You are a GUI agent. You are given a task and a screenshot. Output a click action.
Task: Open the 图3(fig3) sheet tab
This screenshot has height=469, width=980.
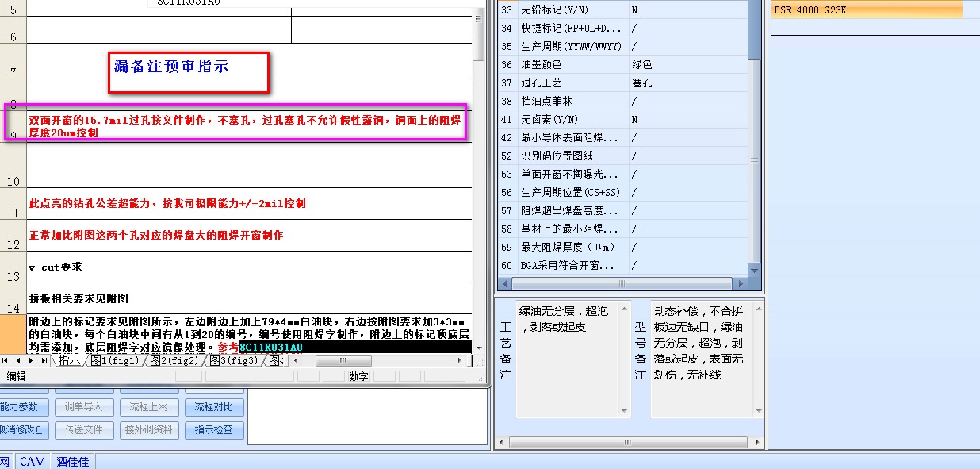(x=234, y=360)
